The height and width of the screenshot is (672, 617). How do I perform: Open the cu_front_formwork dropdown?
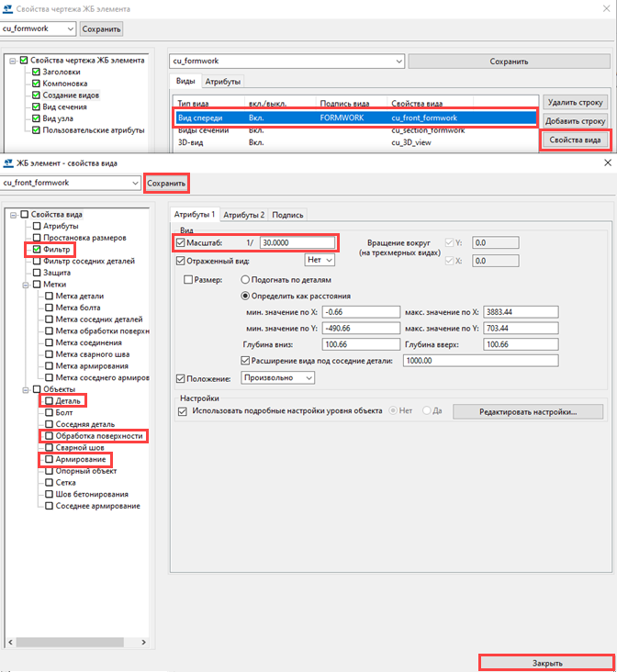click(x=135, y=183)
